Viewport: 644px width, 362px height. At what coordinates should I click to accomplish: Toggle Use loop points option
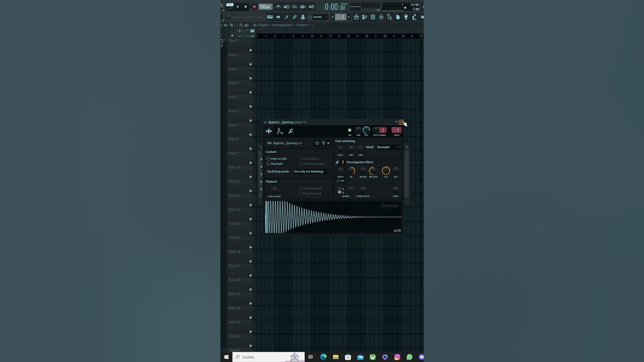(x=310, y=189)
